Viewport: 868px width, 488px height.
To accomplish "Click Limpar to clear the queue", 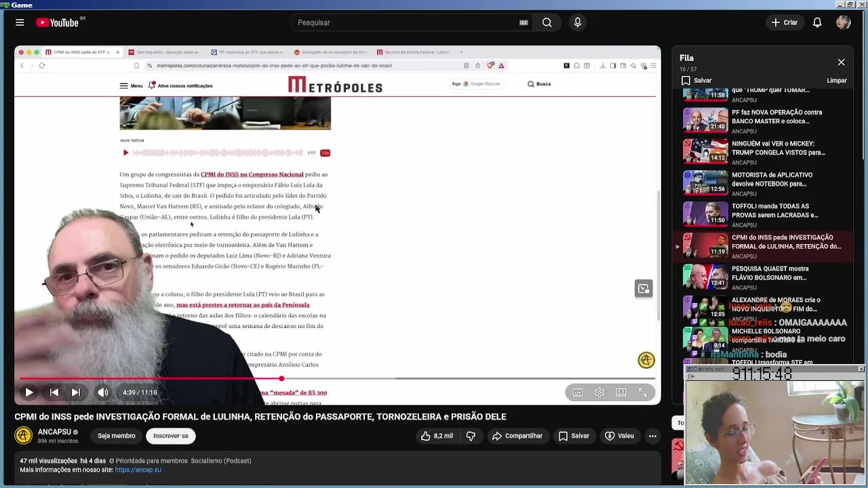I will pyautogui.click(x=837, y=81).
